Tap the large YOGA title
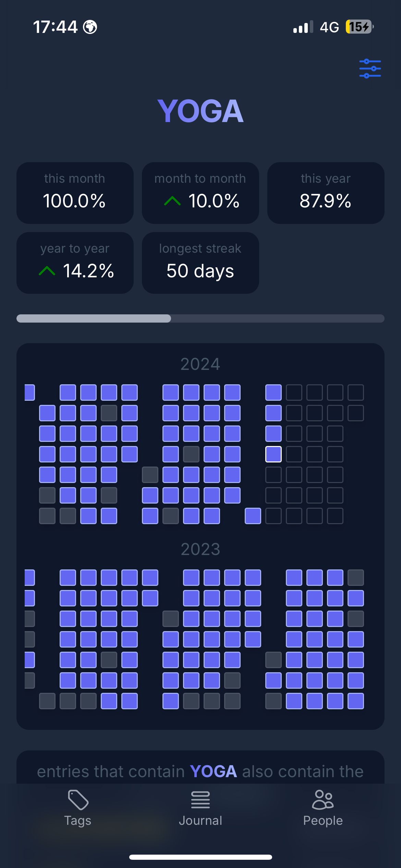This screenshot has width=401, height=868. click(200, 111)
